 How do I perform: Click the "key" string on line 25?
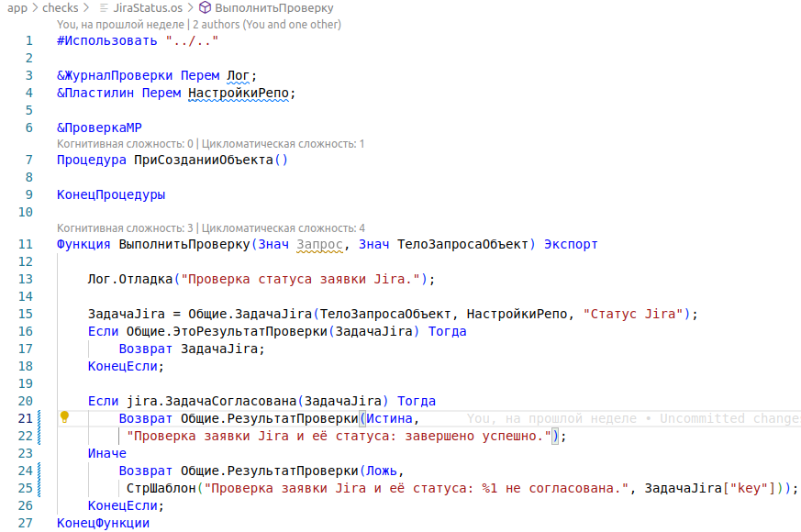click(749, 489)
